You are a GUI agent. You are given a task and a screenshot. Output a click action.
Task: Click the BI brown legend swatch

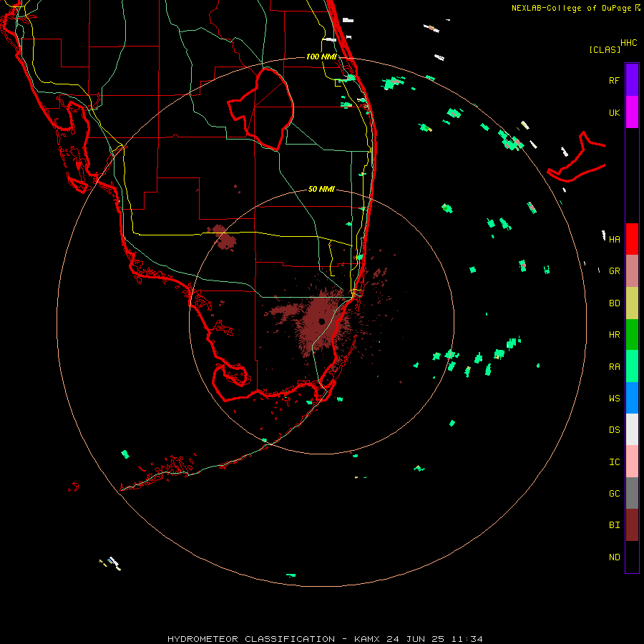(x=632, y=525)
